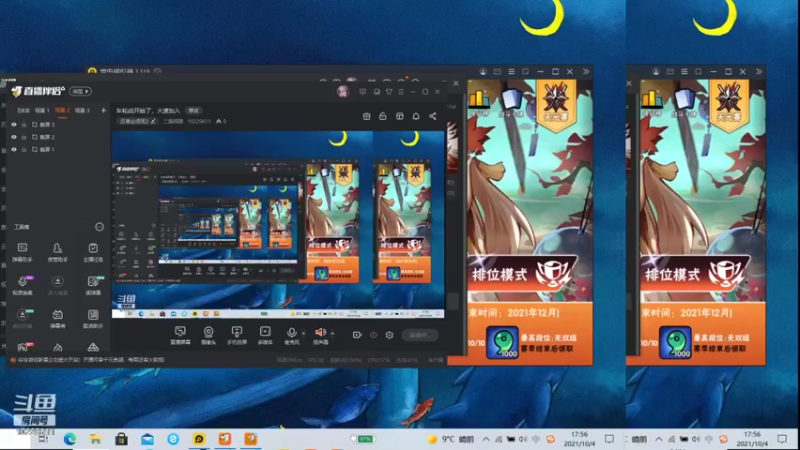
Task: Expand the speaker options arrow
Action: point(332,334)
